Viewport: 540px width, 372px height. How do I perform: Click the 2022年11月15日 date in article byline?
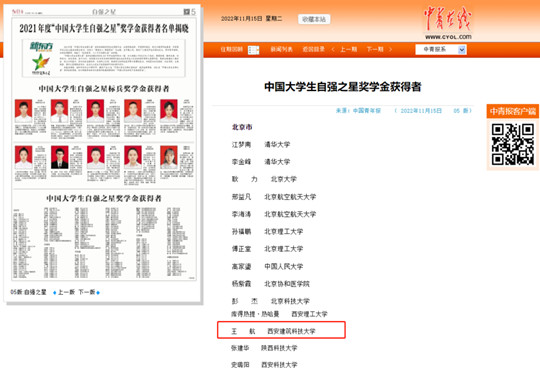pyautogui.click(x=421, y=111)
